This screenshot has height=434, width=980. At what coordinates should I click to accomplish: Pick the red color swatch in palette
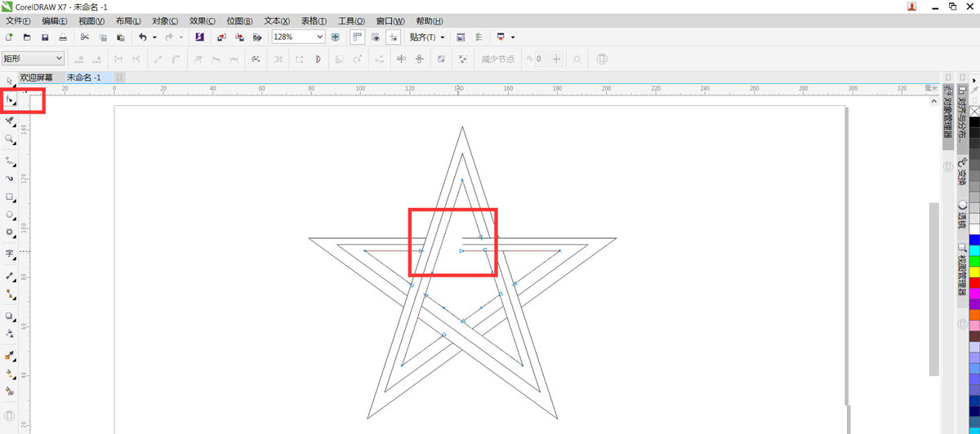click(974, 282)
